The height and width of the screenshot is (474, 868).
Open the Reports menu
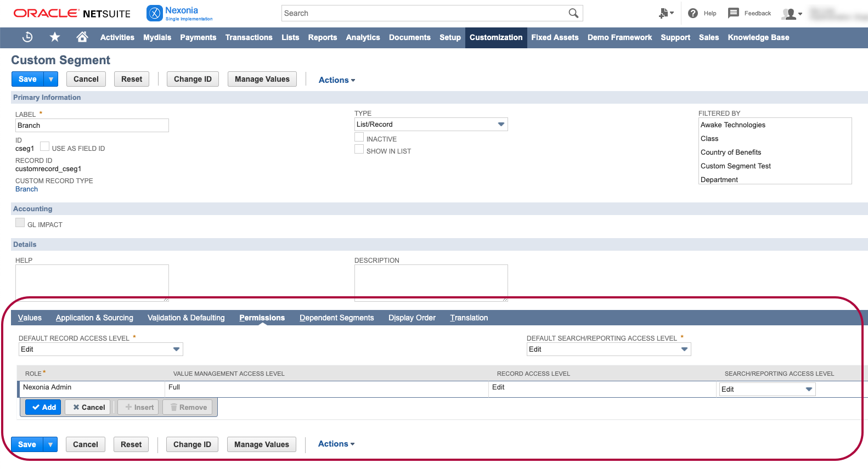tap(323, 37)
